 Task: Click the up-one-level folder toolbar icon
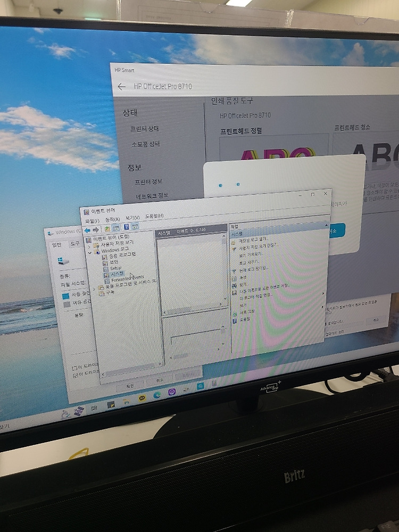click(x=107, y=229)
